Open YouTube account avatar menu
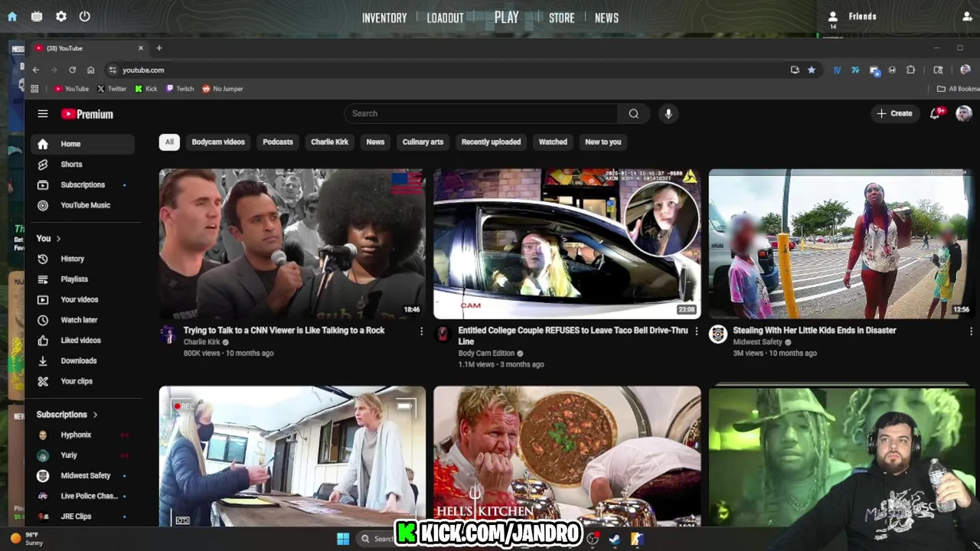The width and height of the screenshot is (980, 551). coord(964,113)
